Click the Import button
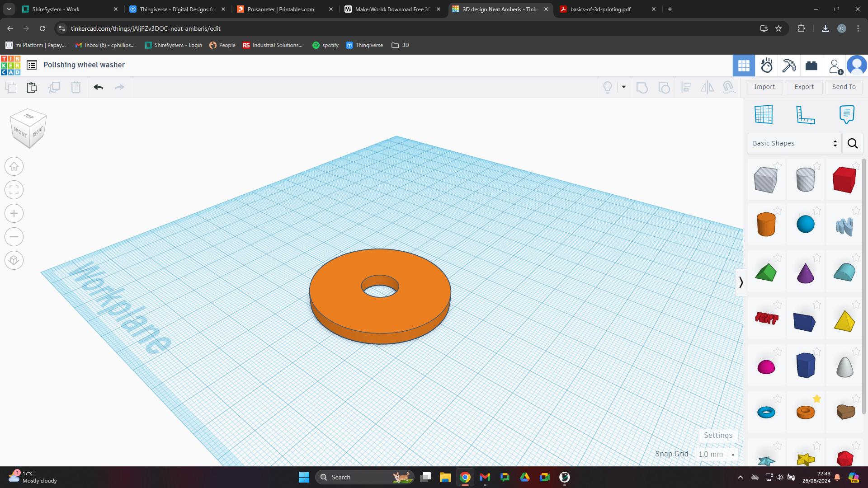 [x=764, y=87]
